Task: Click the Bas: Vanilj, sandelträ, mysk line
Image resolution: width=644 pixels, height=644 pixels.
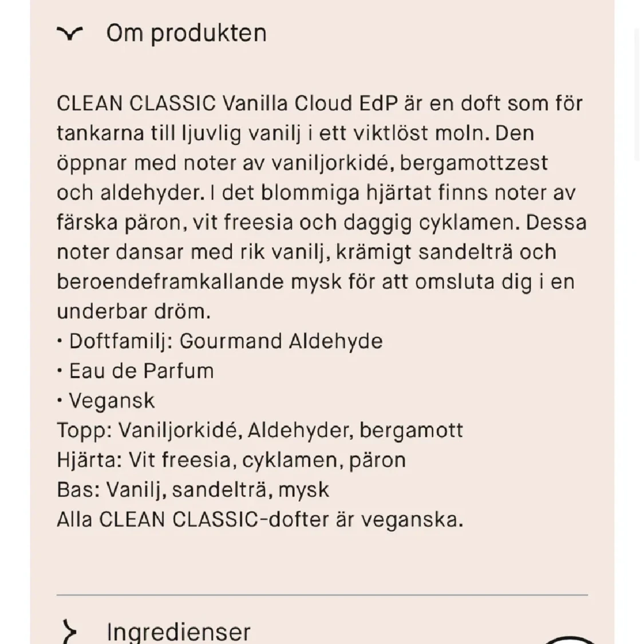Action: 193,490
